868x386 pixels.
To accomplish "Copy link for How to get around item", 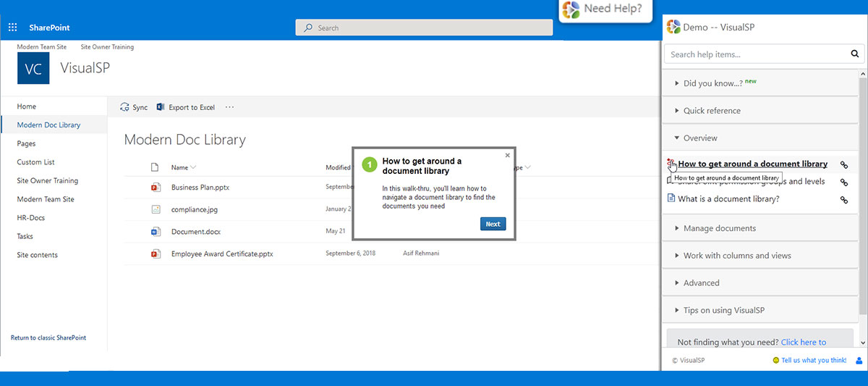I will [844, 164].
